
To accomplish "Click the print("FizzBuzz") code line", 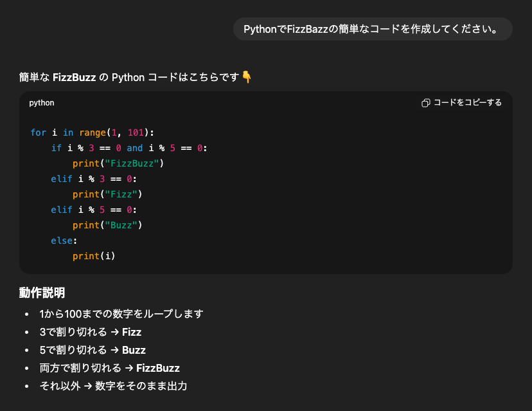I will [118, 163].
